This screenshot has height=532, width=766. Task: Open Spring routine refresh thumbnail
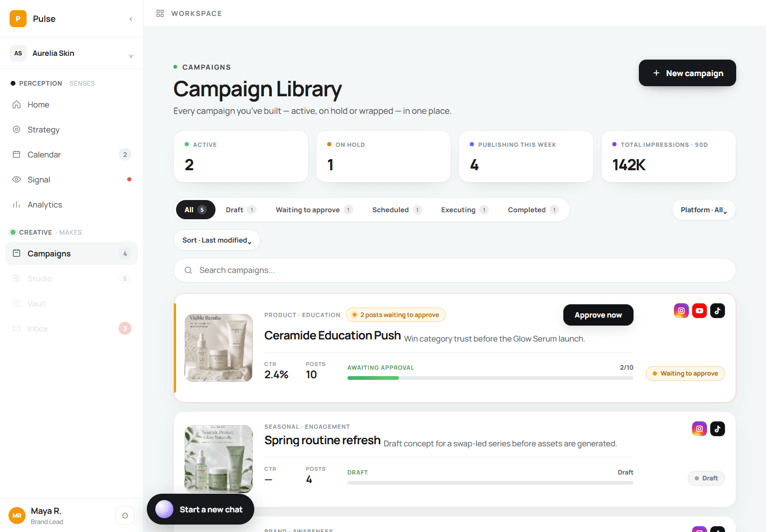[219, 459]
